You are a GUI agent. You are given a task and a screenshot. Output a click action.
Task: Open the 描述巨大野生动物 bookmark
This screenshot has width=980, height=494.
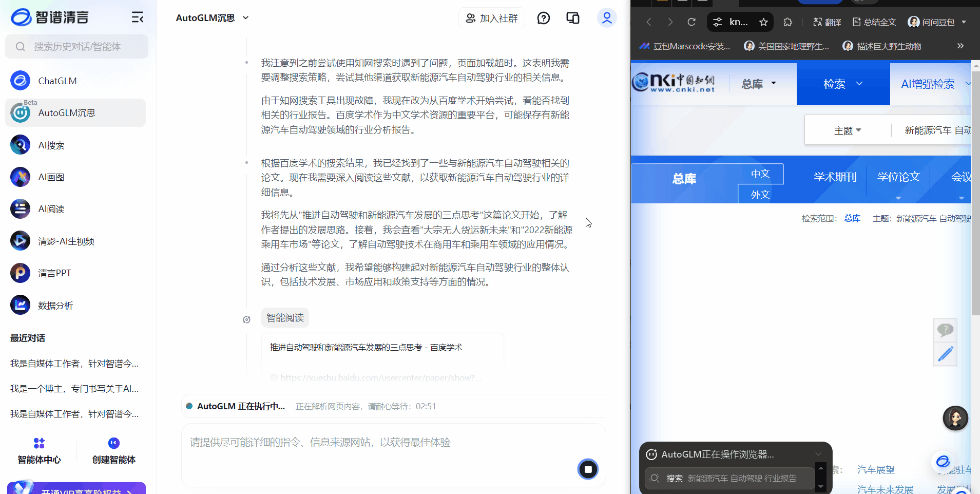click(882, 46)
